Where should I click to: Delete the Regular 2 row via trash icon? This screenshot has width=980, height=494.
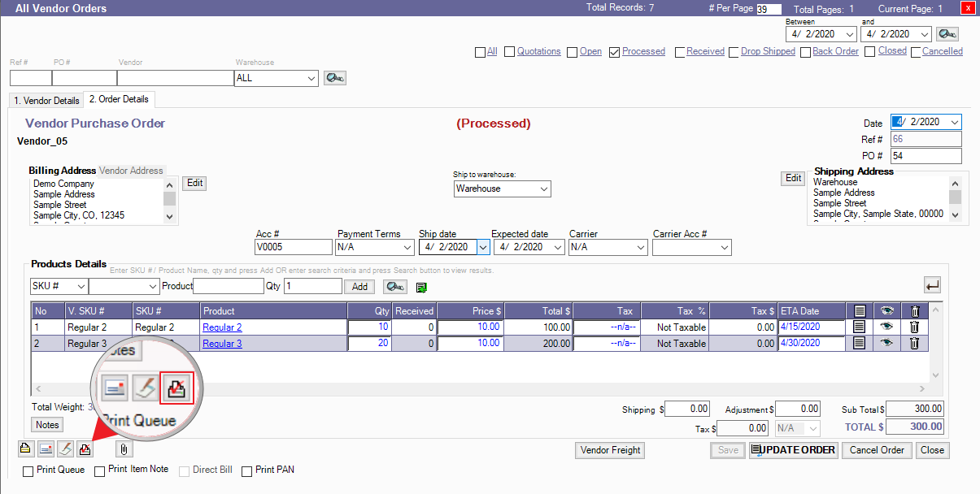point(914,327)
